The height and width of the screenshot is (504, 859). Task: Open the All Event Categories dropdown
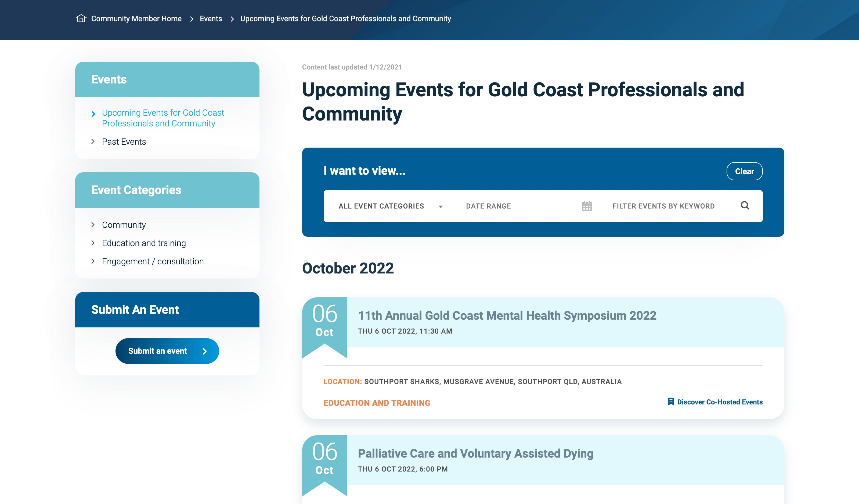tap(381, 206)
